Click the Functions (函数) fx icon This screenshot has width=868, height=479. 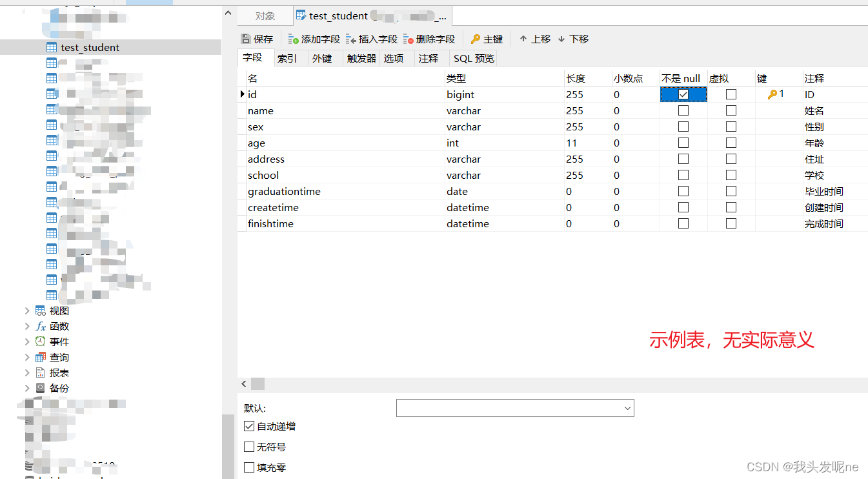tap(41, 326)
